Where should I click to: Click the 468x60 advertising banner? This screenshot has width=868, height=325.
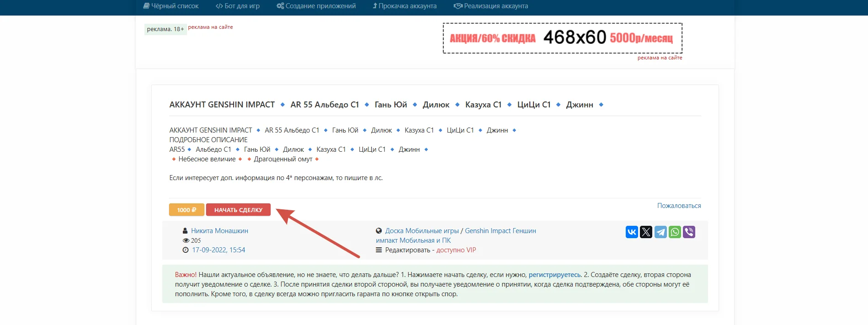[563, 38]
